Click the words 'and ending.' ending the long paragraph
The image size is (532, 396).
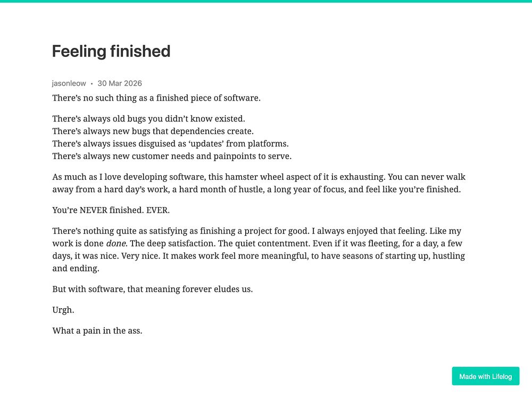pos(76,268)
